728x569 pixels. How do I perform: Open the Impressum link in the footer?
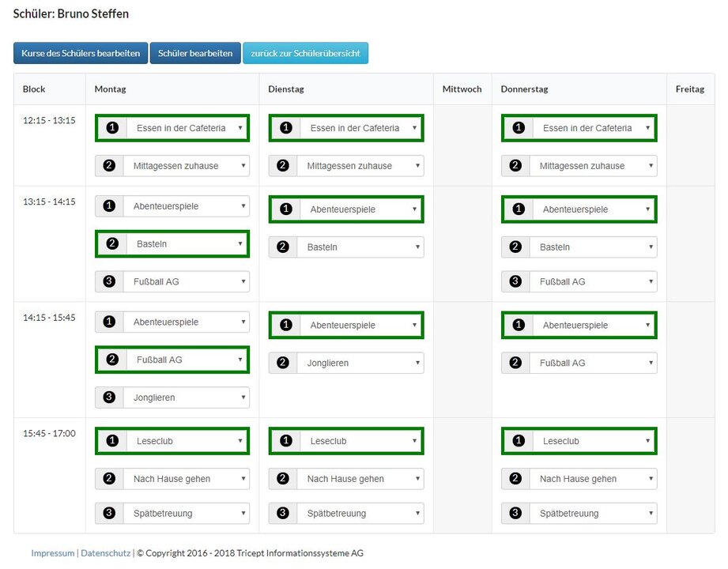52,553
